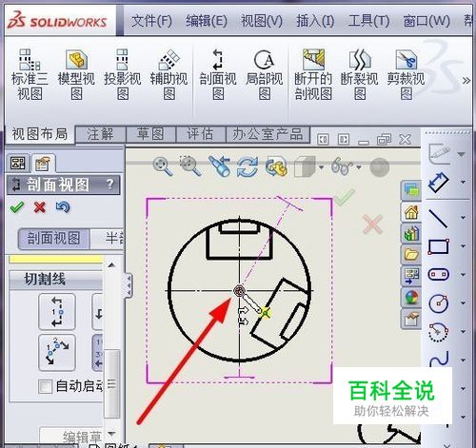
Task: Cancel section view with red X
Action: 40,207
